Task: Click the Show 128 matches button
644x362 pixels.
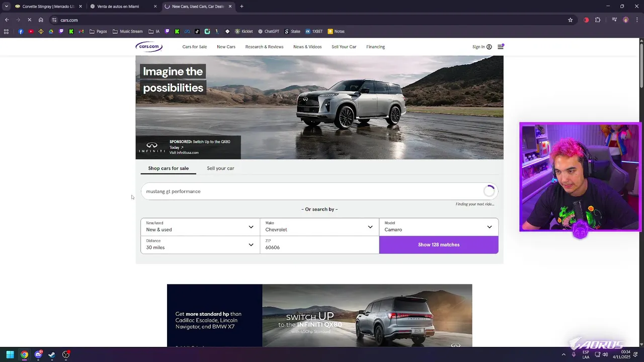Action: (x=439, y=245)
